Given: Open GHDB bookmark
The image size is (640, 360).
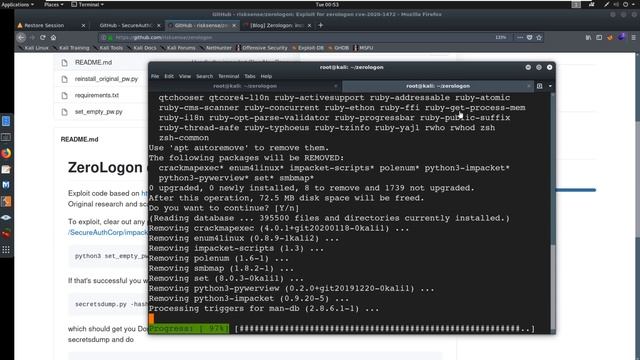Looking at the screenshot, I should 339,48.
